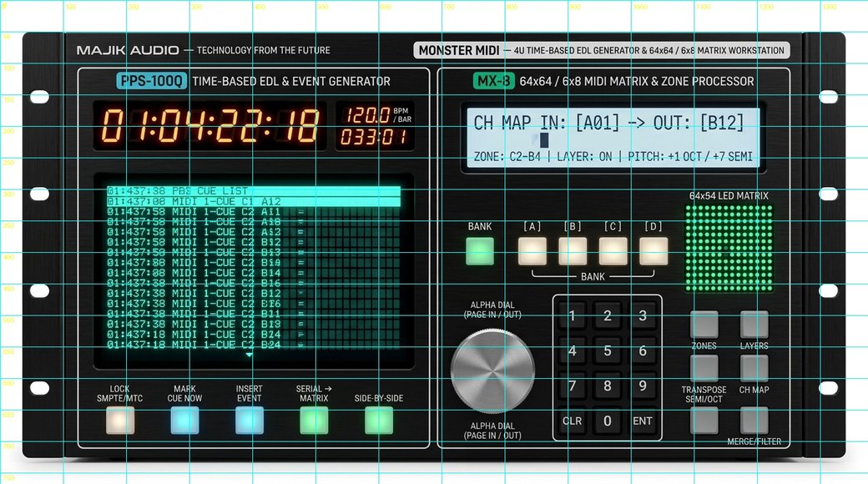Select bank [D] button
The height and width of the screenshot is (484, 868).
654,251
